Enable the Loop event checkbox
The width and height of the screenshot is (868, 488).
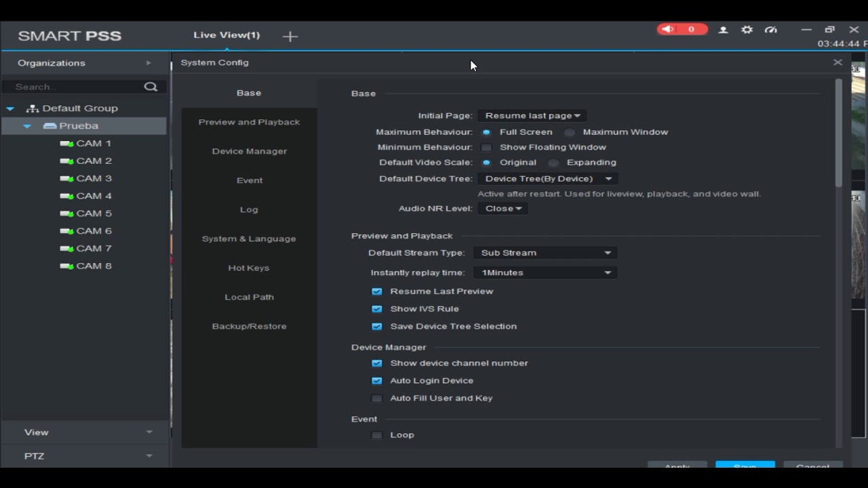[377, 435]
